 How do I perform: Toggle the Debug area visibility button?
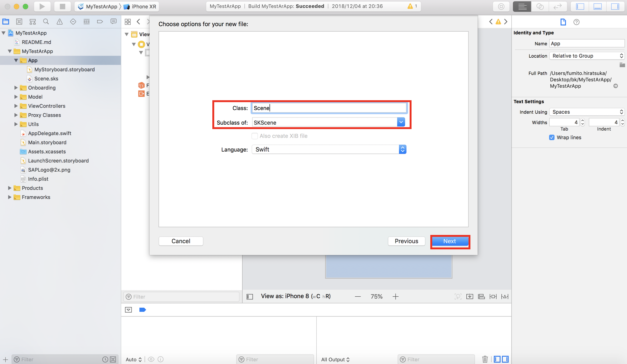[598, 6]
